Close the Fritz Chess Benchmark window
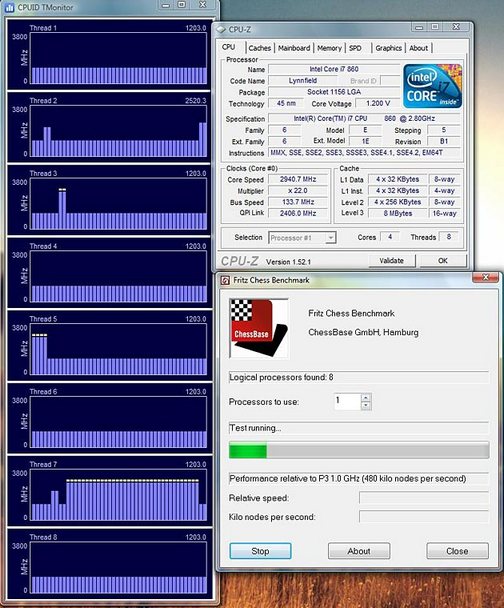Screen dimensions: 504x608 485,277
